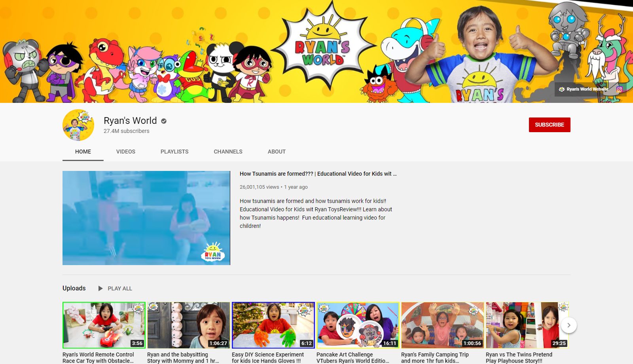
Task: Open Pancake Art Challenge video thumbnail
Action: pos(358,325)
